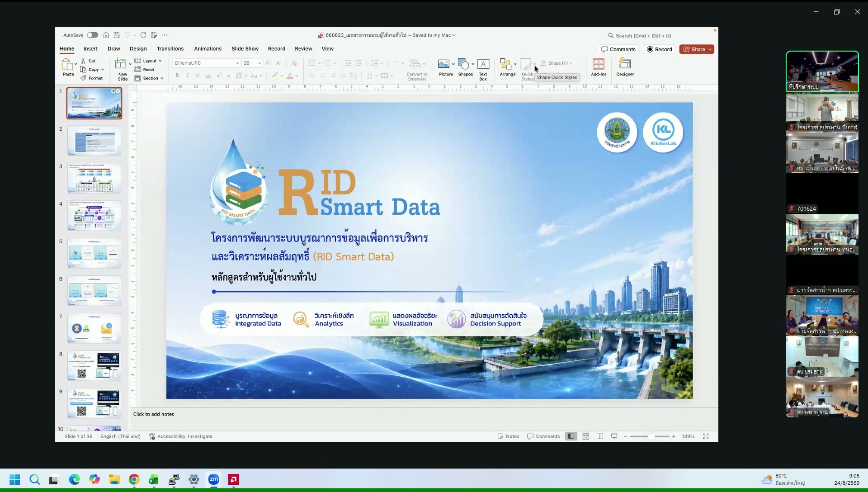Screen dimensions: 868x492
Task: Open the more options ellipsis in title bar
Action: [x=165, y=35]
